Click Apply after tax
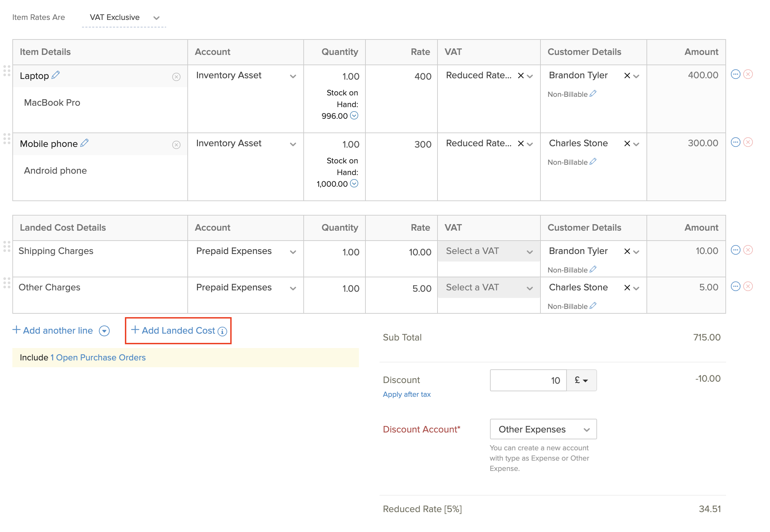The height and width of the screenshot is (532, 770). pyautogui.click(x=407, y=394)
